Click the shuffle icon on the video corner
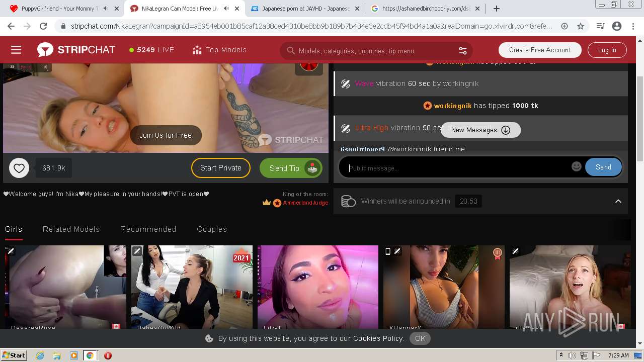Viewport: 644px width, 362px height. (46, 67)
